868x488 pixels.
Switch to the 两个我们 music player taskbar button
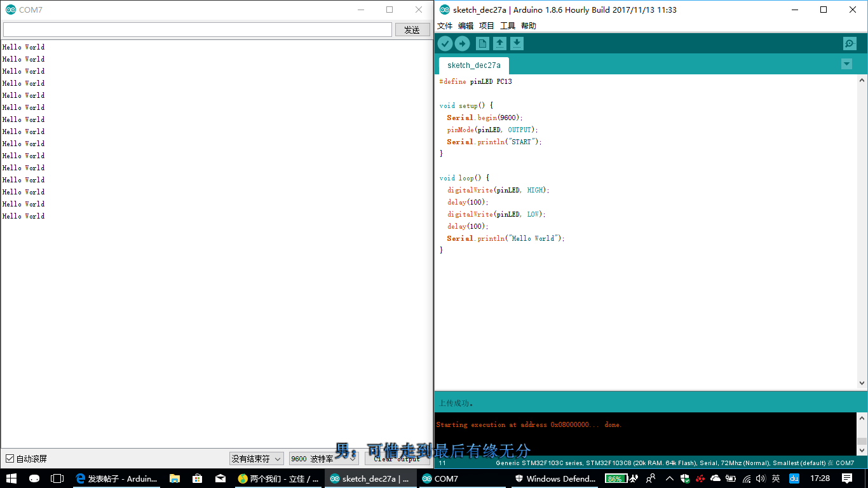point(278,478)
